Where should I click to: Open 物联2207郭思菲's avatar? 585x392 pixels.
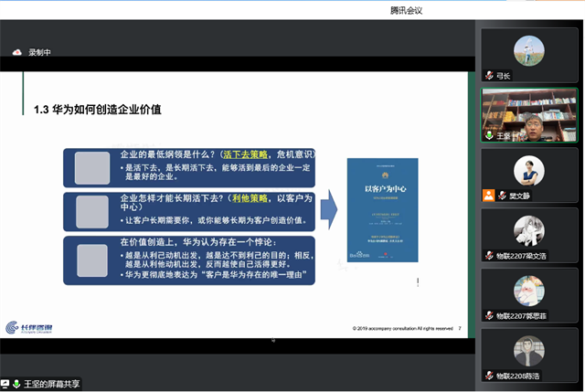[x=528, y=291]
